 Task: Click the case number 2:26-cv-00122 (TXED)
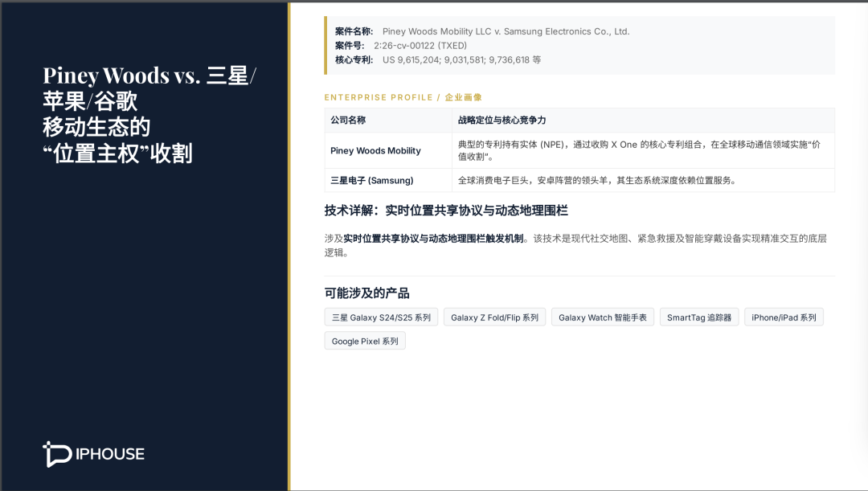[x=420, y=46]
